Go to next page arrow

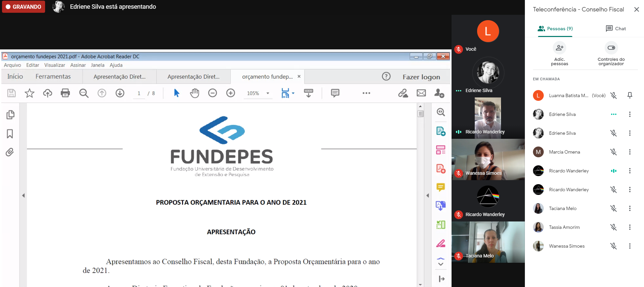(x=120, y=93)
